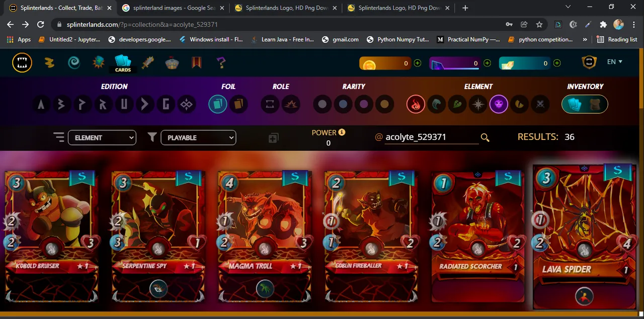Show cards inventory view

[x=575, y=105]
